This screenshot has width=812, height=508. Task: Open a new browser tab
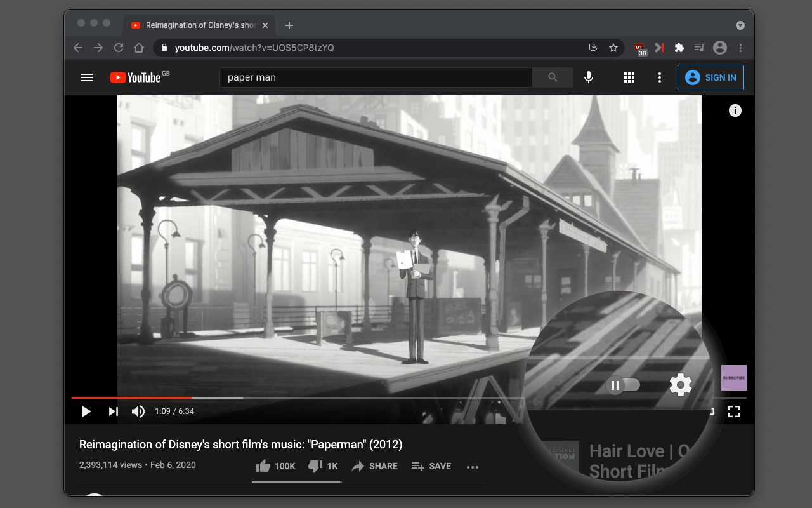(x=289, y=25)
